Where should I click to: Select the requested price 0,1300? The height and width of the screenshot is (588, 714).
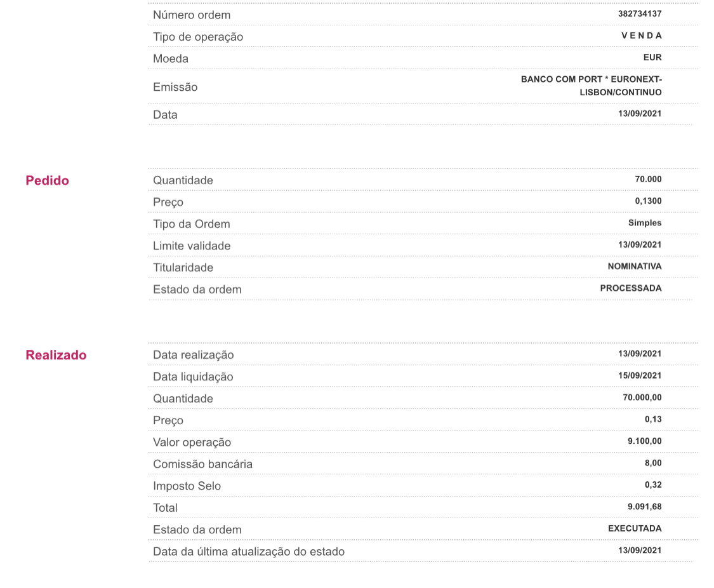648,201
